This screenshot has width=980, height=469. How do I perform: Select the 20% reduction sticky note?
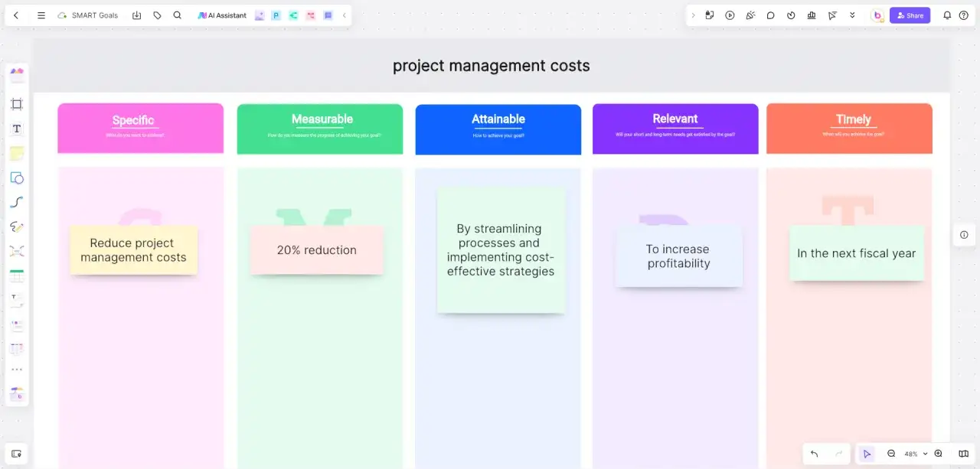pos(317,250)
